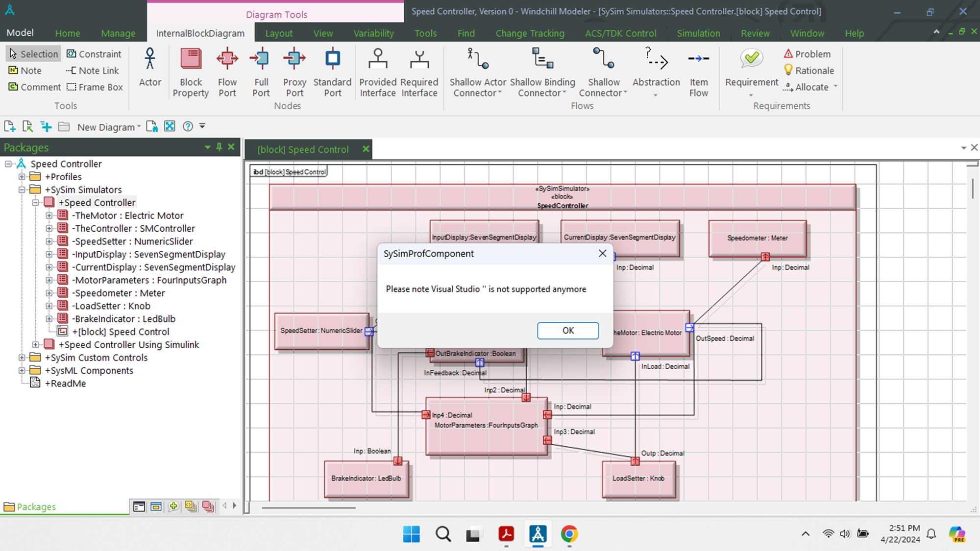980x551 pixels.
Task: Select the Standard Port tool
Action: 332,71
